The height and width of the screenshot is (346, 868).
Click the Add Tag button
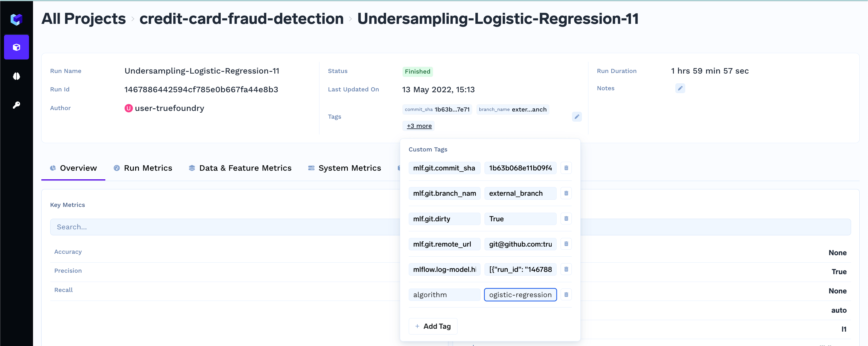click(433, 326)
